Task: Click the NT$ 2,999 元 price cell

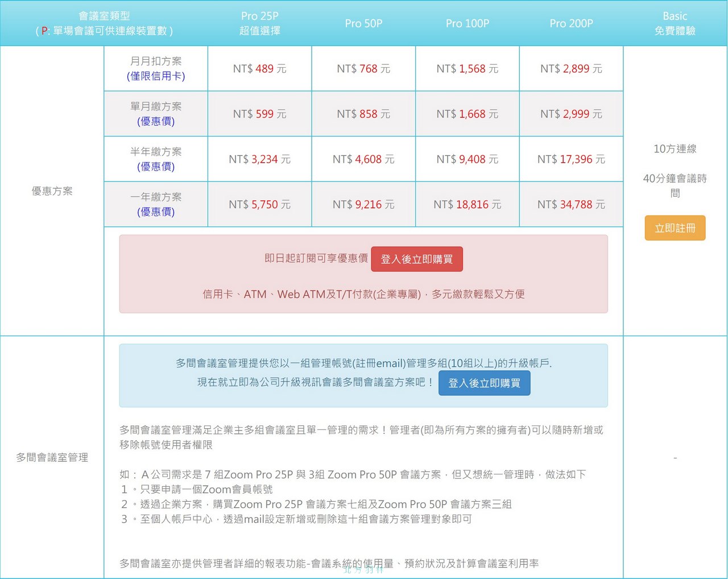Action: tap(571, 114)
